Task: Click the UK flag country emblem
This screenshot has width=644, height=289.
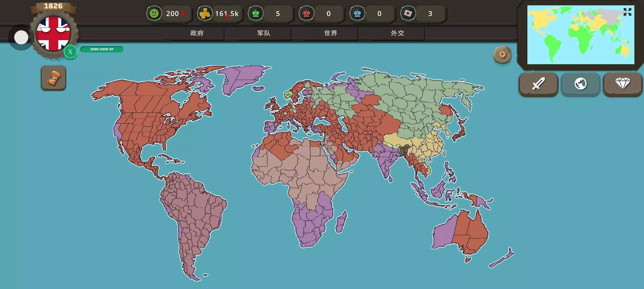Action: click(x=53, y=33)
